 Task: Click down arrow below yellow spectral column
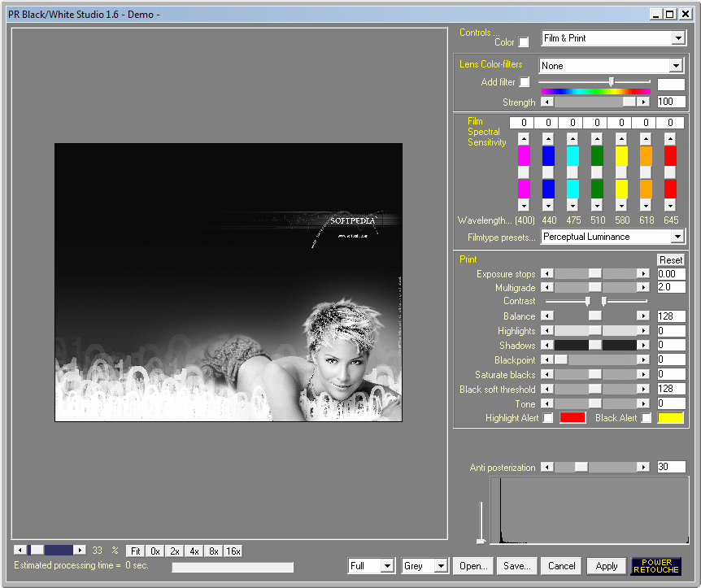point(621,205)
